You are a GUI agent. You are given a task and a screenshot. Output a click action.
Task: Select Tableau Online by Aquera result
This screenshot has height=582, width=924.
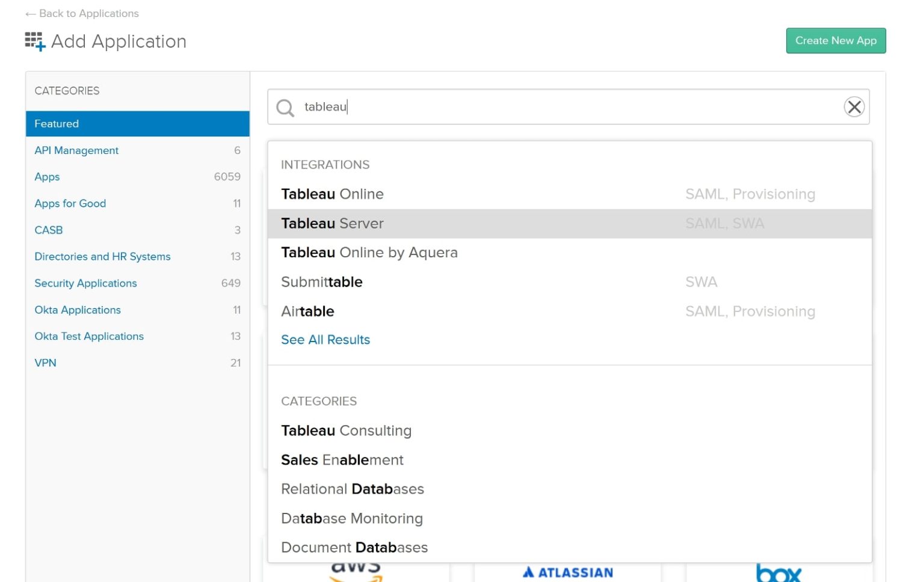[x=369, y=253]
